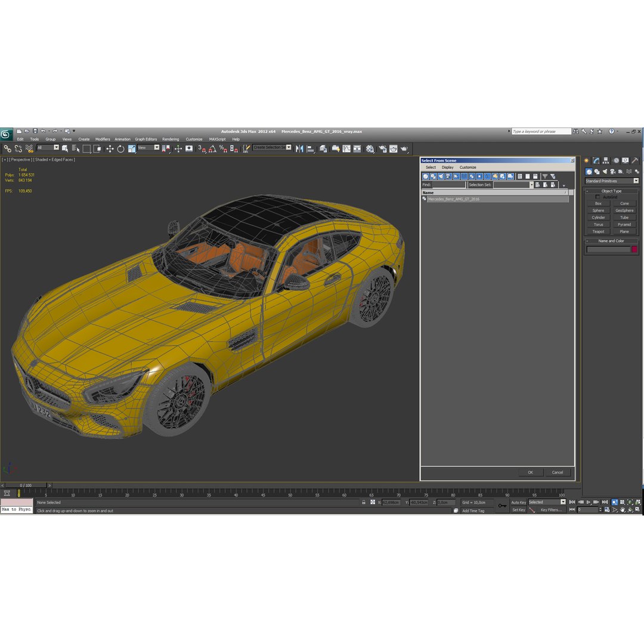Click the teapot Render Production icon
The height and width of the screenshot is (644, 644).
(x=404, y=148)
